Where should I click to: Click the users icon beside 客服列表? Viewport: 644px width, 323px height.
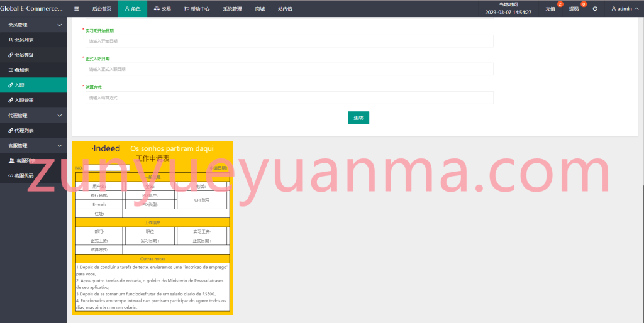tap(11, 160)
